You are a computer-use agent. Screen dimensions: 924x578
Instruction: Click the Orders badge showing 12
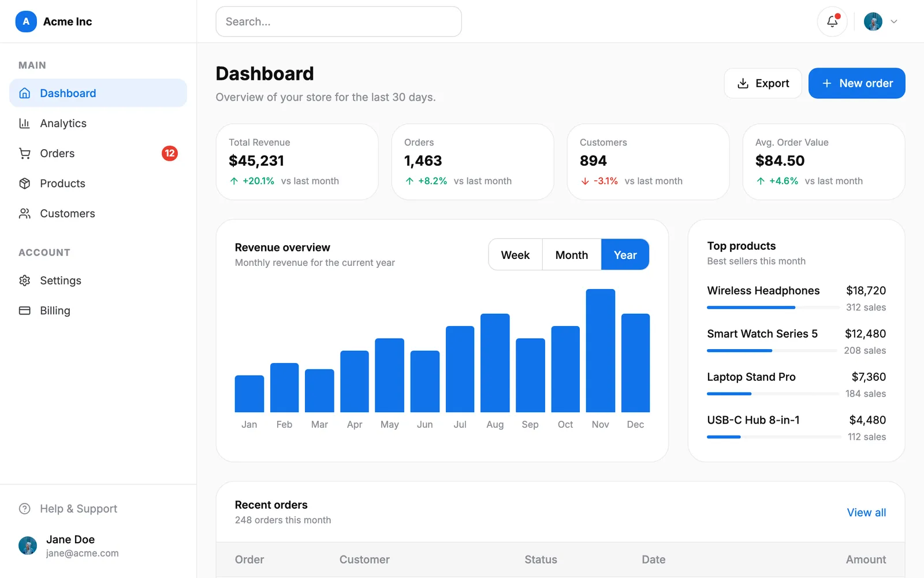[169, 153]
